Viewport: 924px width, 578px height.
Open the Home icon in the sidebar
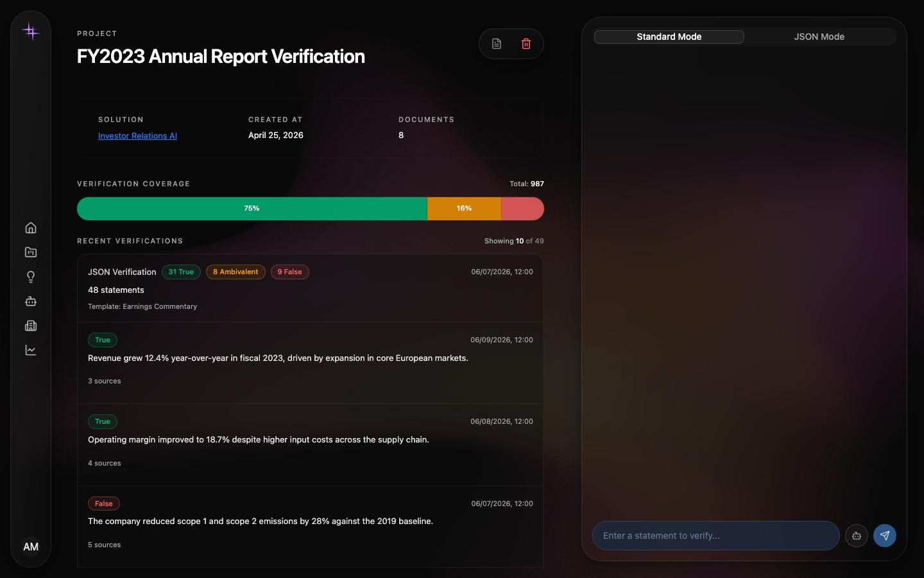(31, 228)
